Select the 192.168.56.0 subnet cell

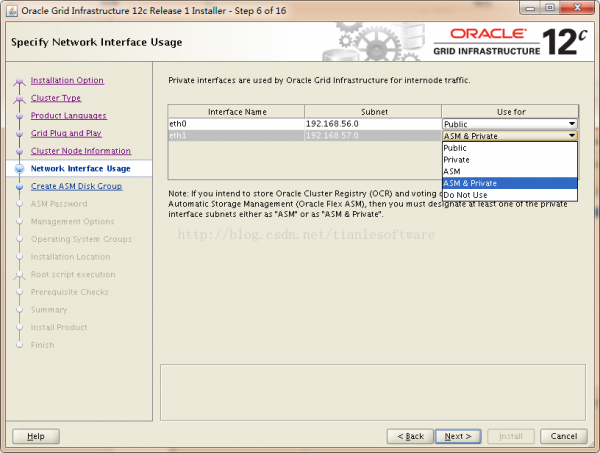(373, 124)
